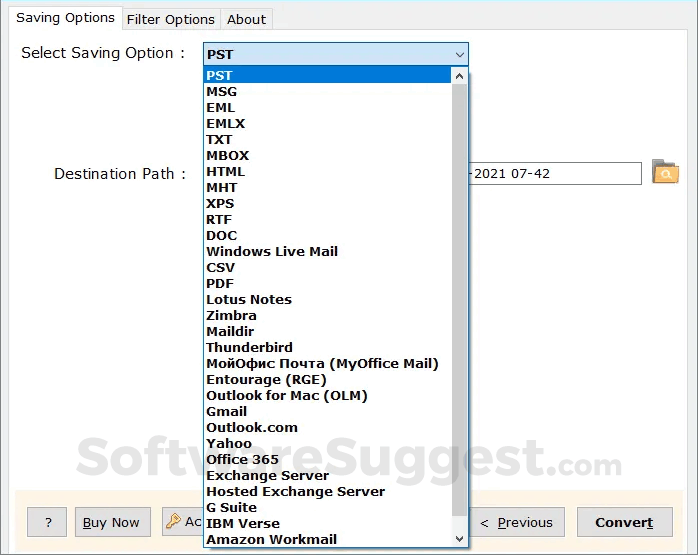This screenshot has width=698, height=555.
Task: Switch to the Filter Options tab
Action: [x=170, y=20]
